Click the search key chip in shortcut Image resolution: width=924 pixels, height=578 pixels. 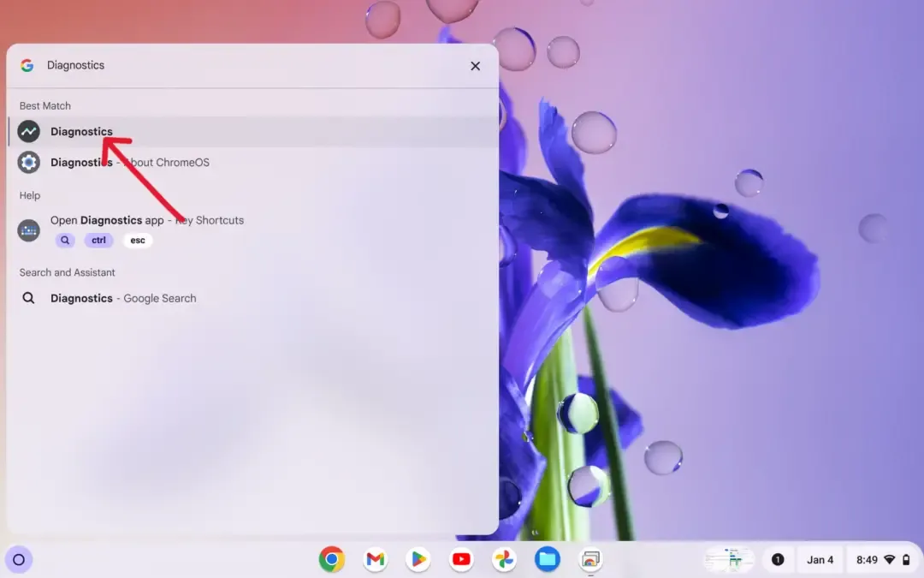coord(65,240)
